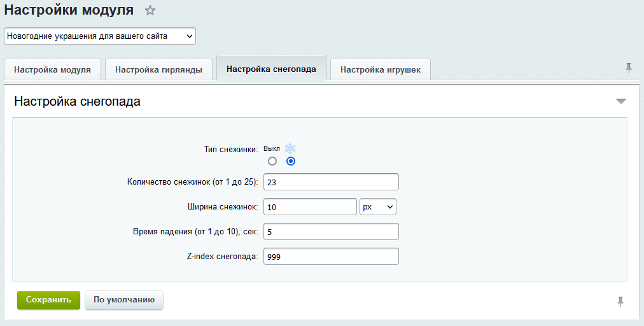Collapse the "Настройка снегопада" section with triangle
This screenshot has height=326, width=644.
pos(621,101)
